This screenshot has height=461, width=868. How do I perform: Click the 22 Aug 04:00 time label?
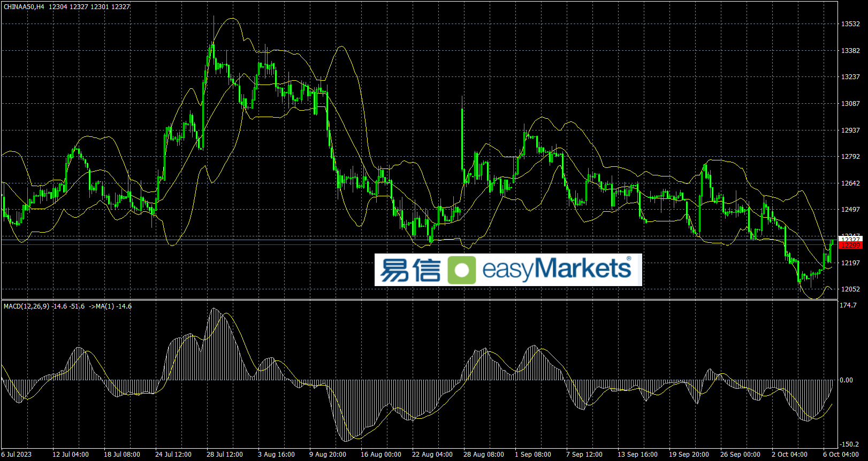432,455
